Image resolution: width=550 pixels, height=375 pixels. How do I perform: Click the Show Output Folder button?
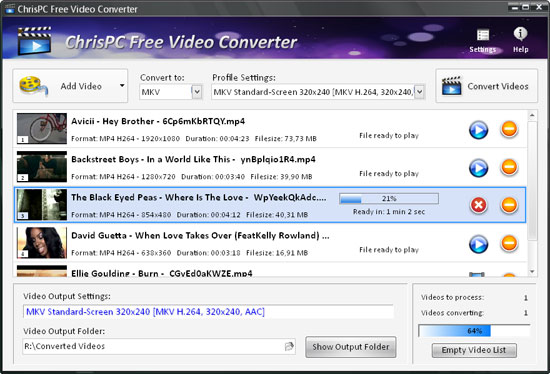coord(351,347)
